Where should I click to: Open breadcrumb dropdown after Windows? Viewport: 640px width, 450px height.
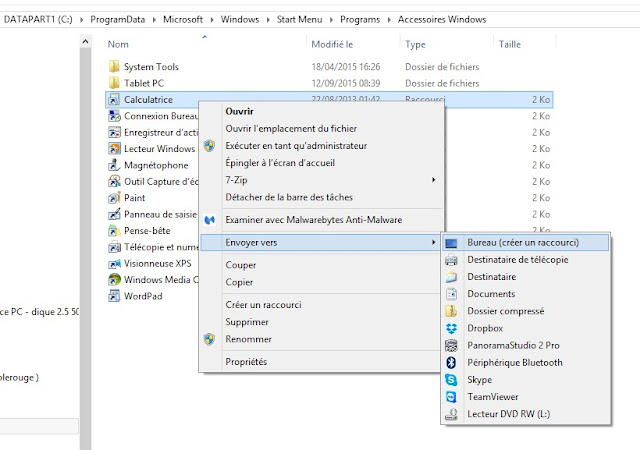[x=268, y=20]
